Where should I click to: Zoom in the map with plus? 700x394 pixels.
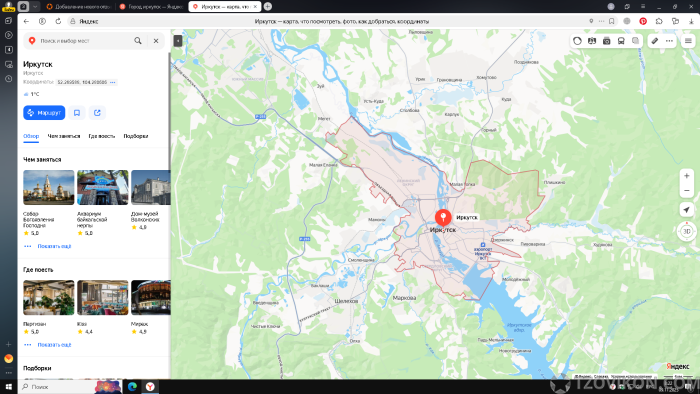point(687,176)
